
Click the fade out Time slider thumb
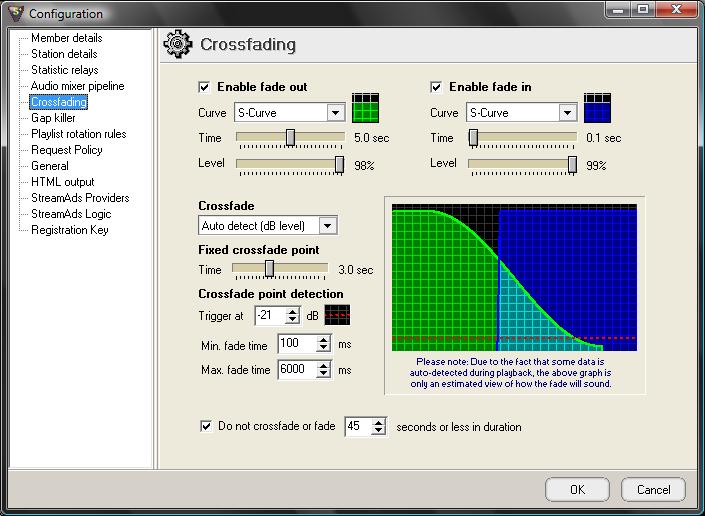pyautogui.click(x=290, y=138)
